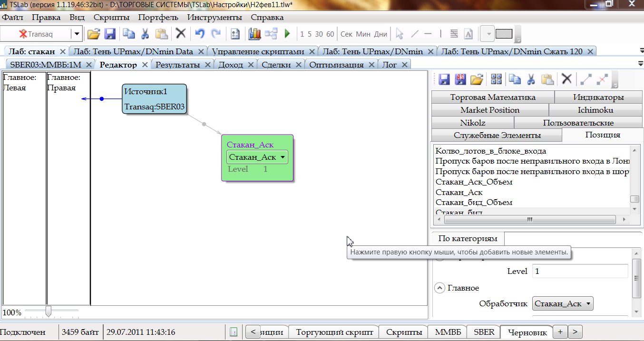Open the Стакан_Аск dropdown in the green block
Viewport: 644px width, 341px height.
pyautogui.click(x=283, y=157)
